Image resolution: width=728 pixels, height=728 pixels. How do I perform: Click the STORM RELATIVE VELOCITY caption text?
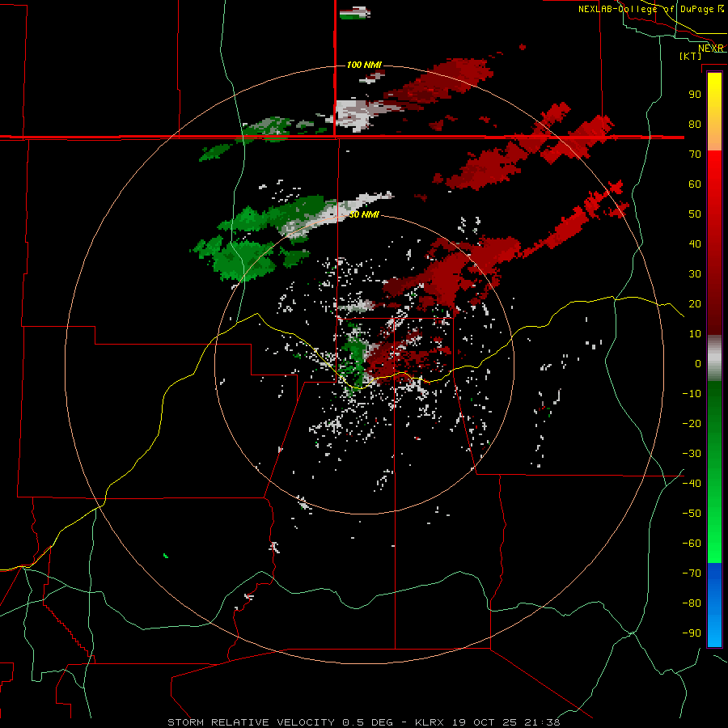(x=253, y=722)
